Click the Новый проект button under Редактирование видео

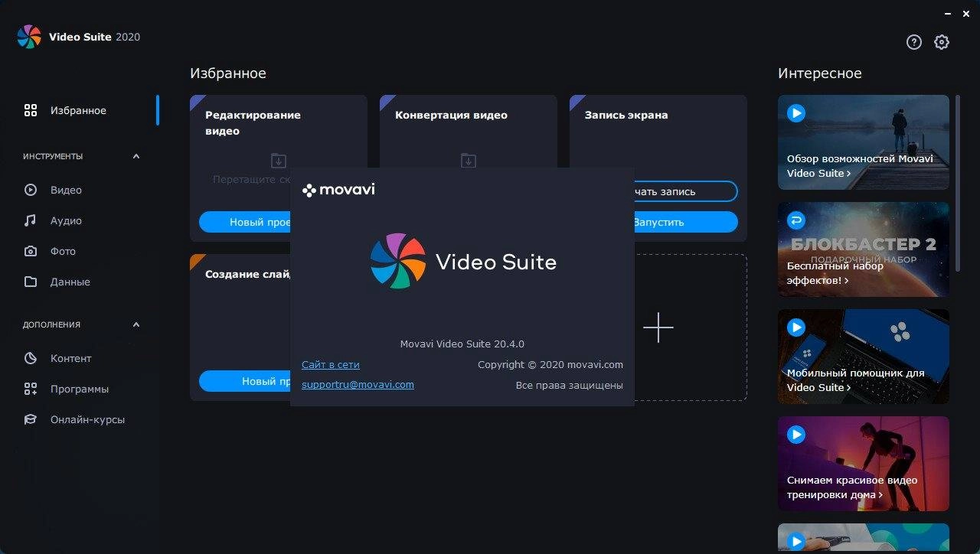pyautogui.click(x=245, y=222)
